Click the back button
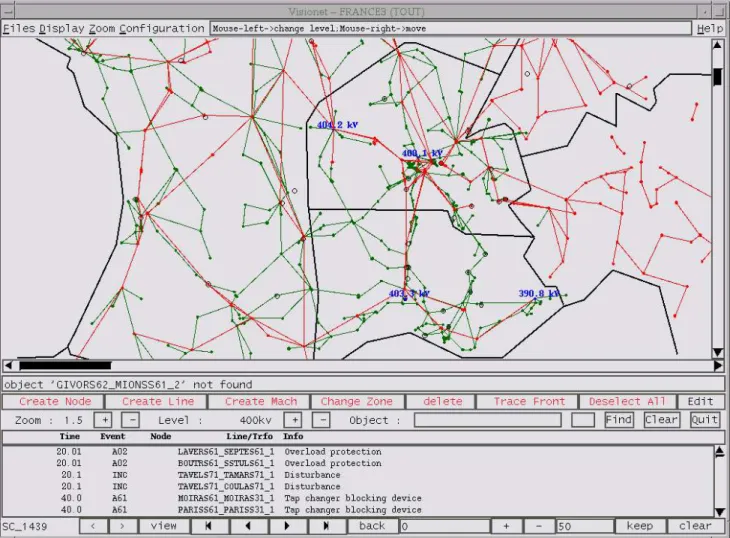This screenshot has height=538, width=730. [x=372, y=526]
